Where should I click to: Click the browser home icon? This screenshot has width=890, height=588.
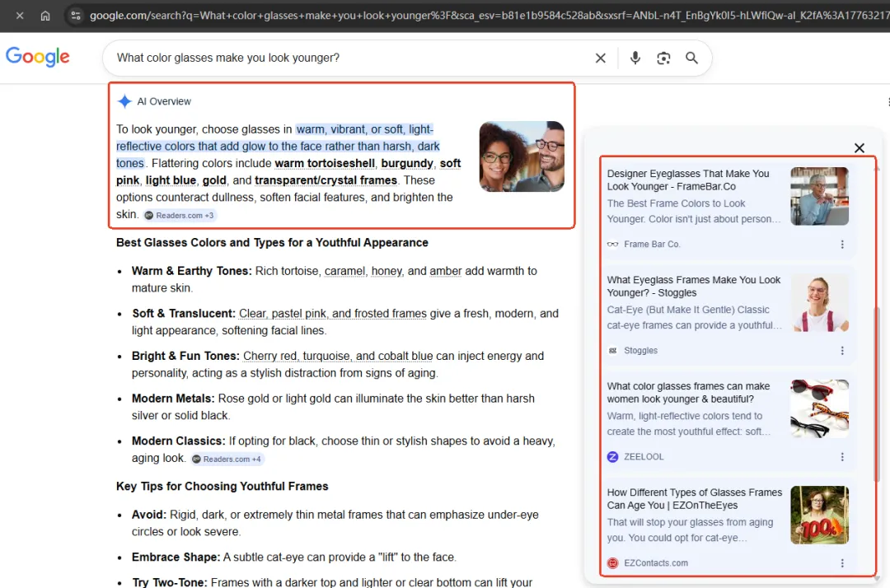click(45, 16)
